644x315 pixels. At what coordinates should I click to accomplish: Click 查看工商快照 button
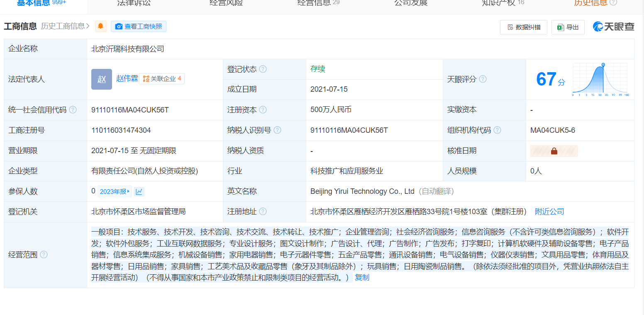[x=139, y=27]
